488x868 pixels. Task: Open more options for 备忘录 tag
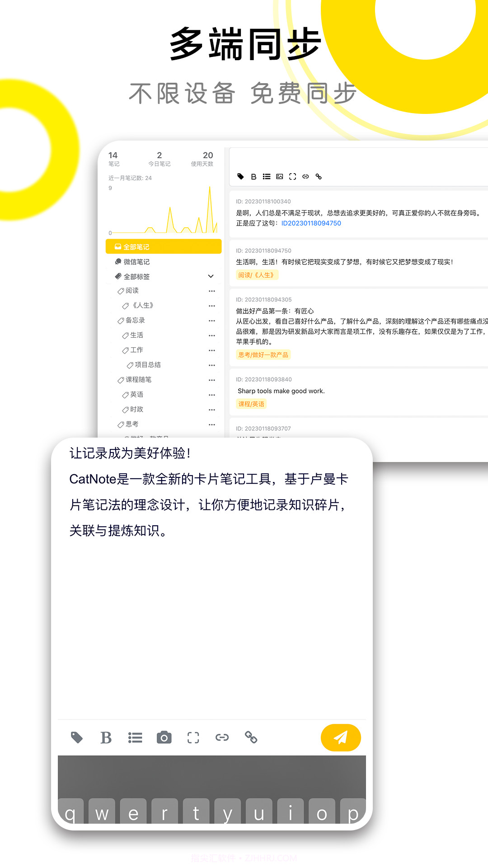tap(212, 321)
